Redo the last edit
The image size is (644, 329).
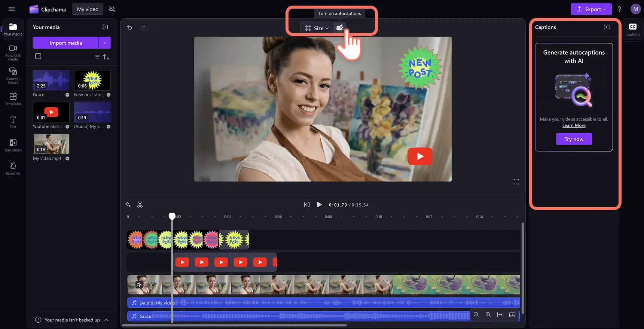143,28
